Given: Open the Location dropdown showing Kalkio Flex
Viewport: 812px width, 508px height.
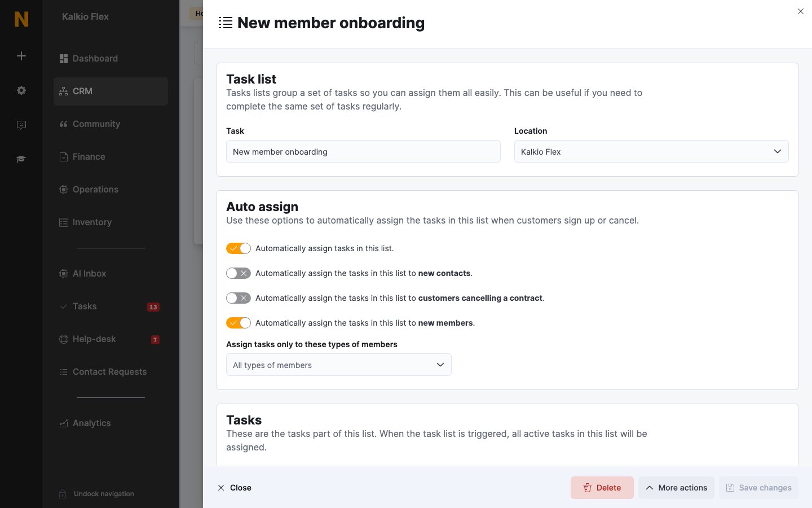Looking at the screenshot, I should click(x=651, y=151).
